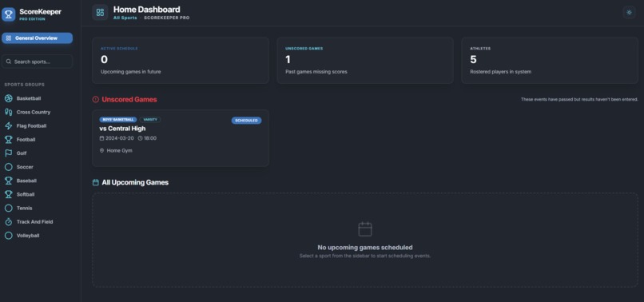Open the Active Schedule stat card
Screen dimensions: 644x302
pos(181,61)
